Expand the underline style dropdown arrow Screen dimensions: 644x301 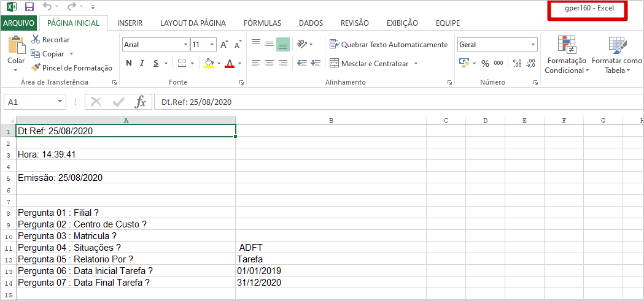(166, 64)
